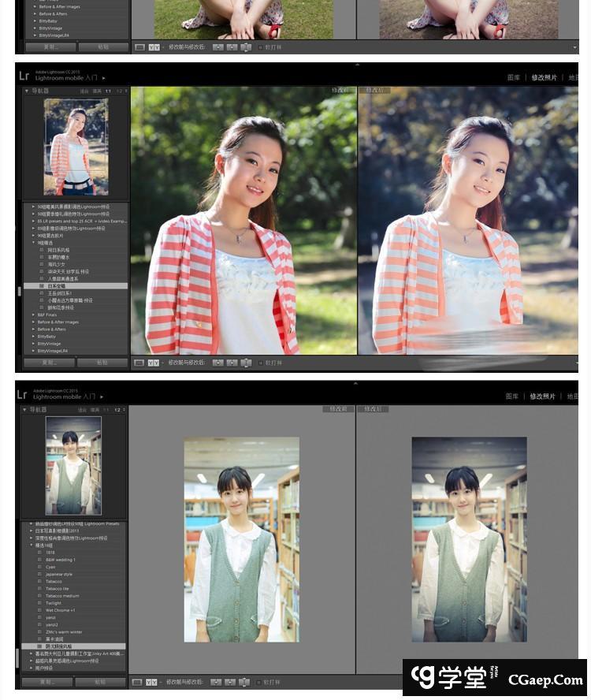
Task: Enable 软打样 checkbox under the bookshelf photo
Action: coord(261,682)
